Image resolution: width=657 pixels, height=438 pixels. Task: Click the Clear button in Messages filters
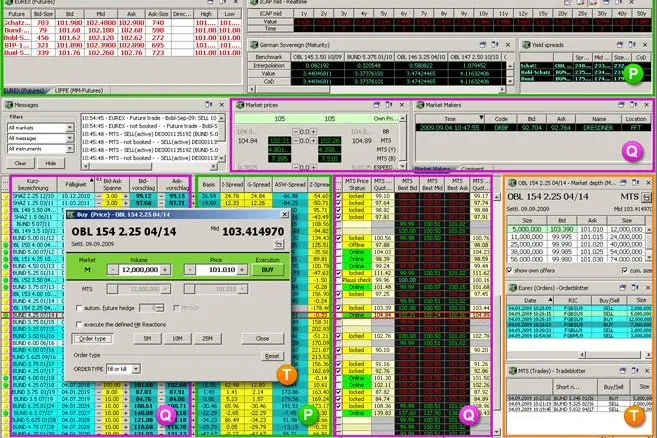click(x=21, y=163)
